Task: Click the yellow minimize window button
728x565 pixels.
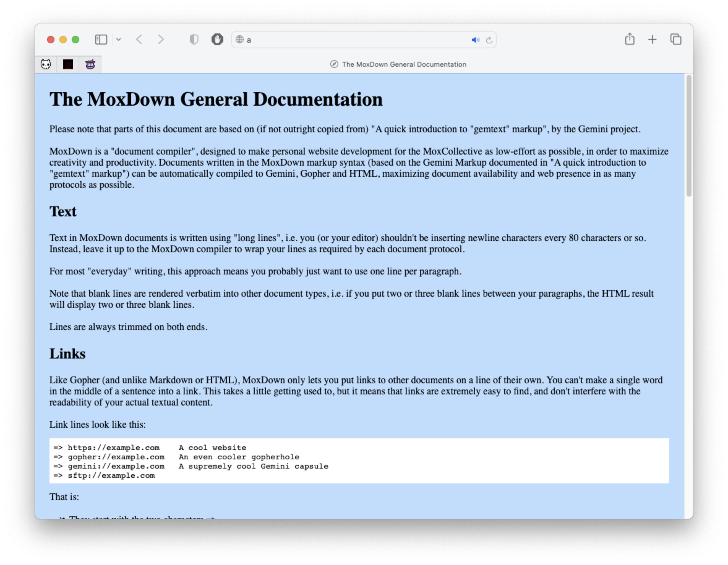Action: click(x=63, y=40)
